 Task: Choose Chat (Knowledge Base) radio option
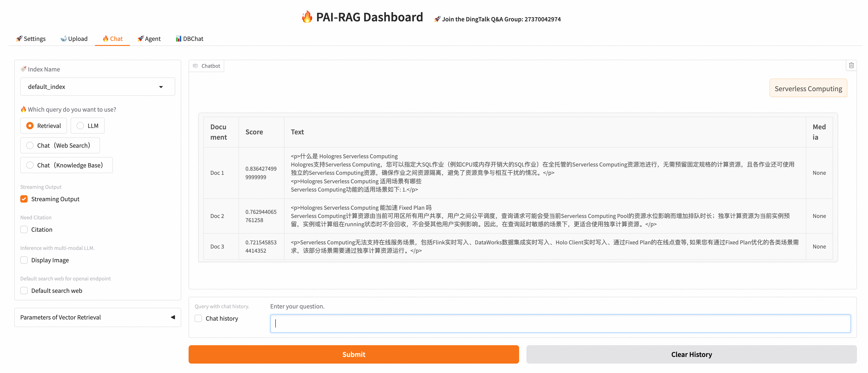[x=30, y=165]
